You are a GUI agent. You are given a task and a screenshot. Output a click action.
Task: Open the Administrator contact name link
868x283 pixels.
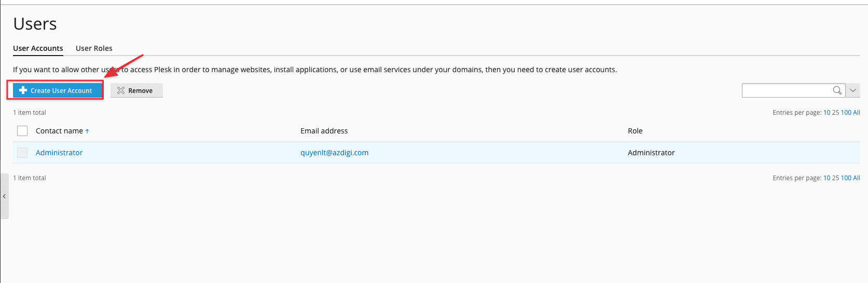click(59, 153)
